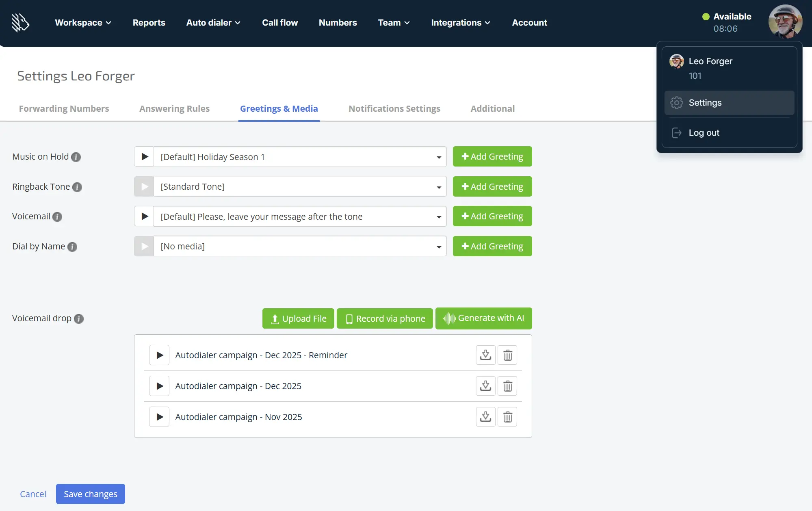The image size is (812, 511).
Task: Open the Notifications Settings tab
Action: click(x=394, y=109)
